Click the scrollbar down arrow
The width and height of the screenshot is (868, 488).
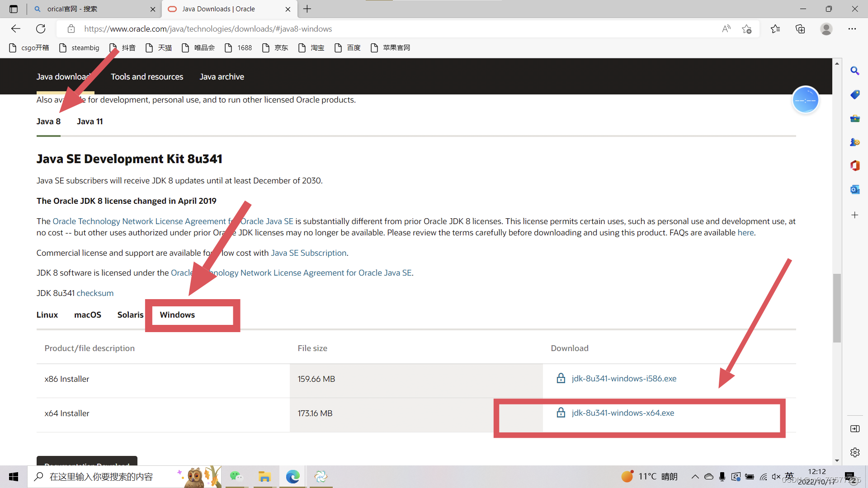coord(837,460)
